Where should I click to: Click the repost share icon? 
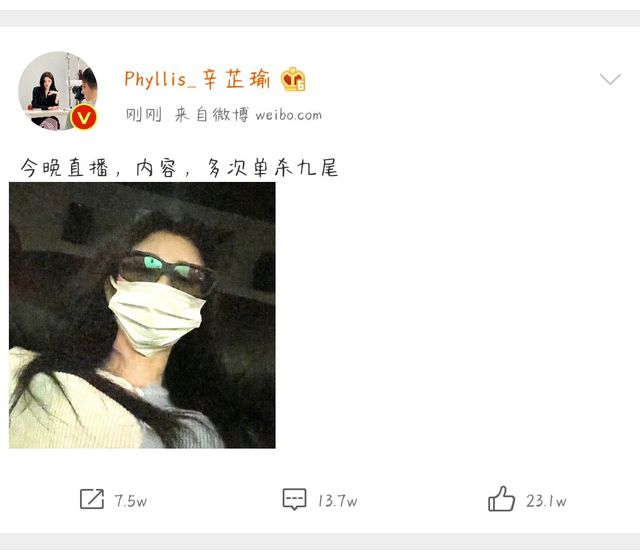point(92,499)
